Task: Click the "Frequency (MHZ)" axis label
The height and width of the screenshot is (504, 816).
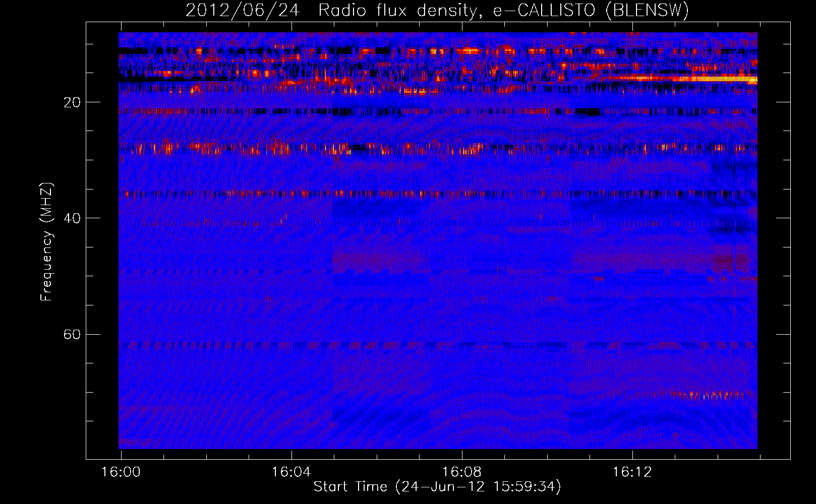Action: [46, 242]
